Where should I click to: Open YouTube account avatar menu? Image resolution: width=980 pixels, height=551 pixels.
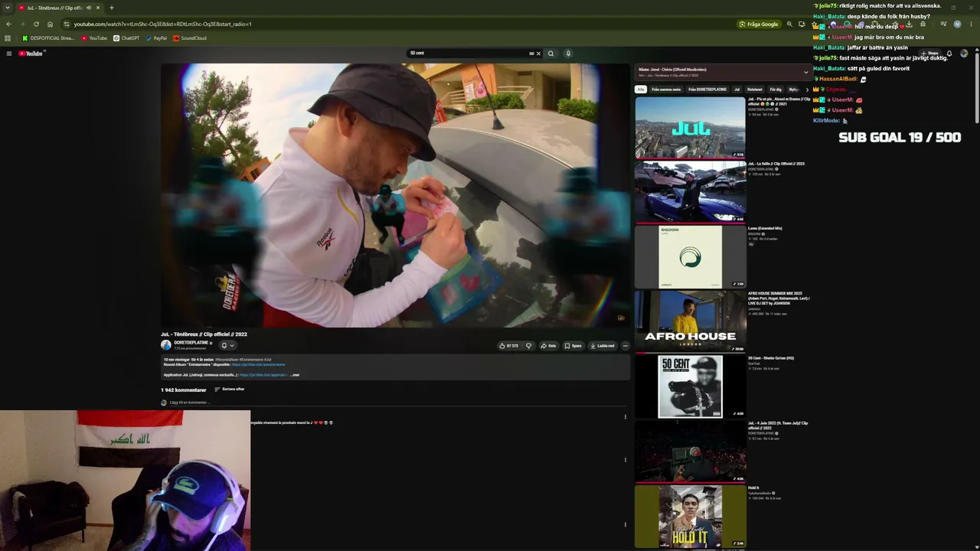[964, 54]
